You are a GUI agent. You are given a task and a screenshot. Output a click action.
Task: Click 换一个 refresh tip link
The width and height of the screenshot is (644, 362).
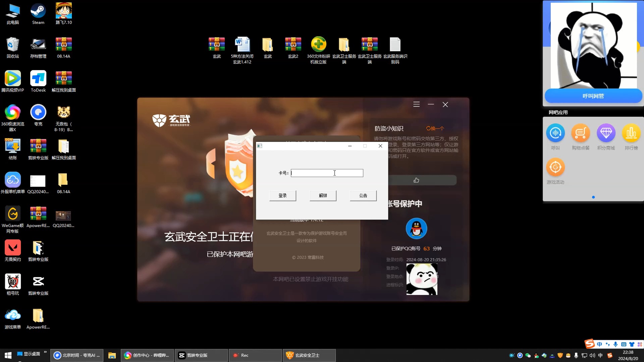point(435,128)
